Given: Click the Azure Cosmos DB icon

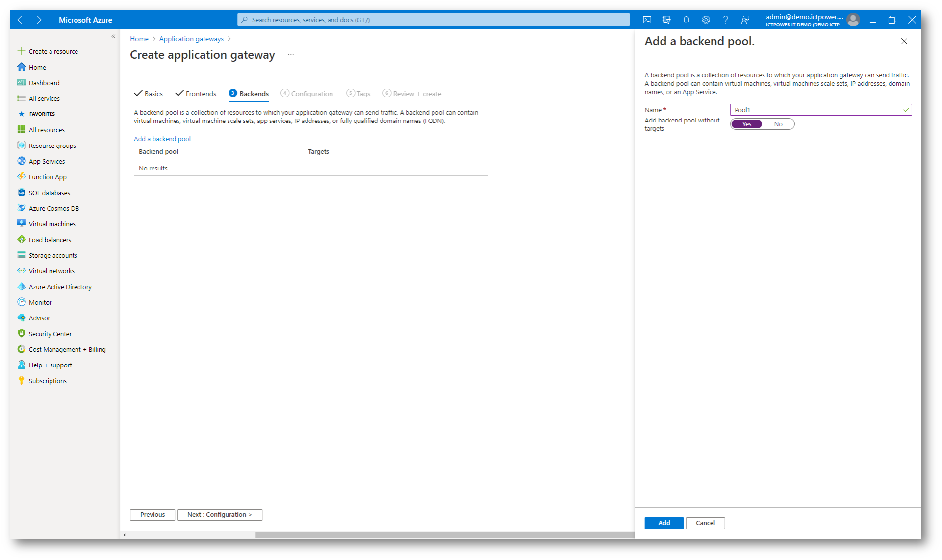Looking at the screenshot, I should (x=22, y=208).
